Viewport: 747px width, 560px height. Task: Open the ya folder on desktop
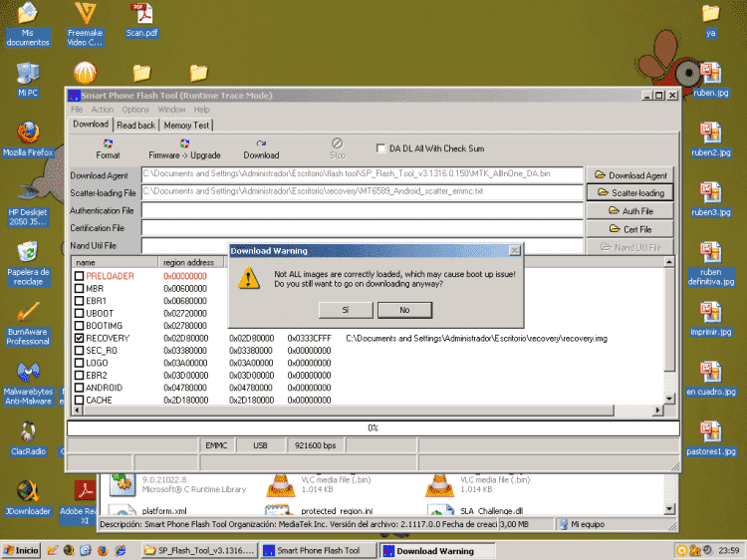(711, 21)
